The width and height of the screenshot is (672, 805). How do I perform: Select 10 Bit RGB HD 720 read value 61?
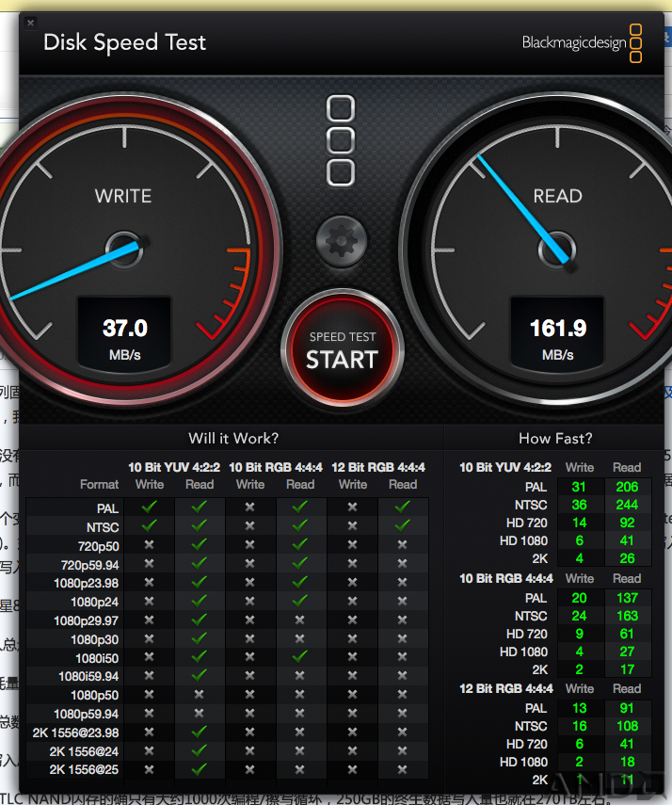627,634
